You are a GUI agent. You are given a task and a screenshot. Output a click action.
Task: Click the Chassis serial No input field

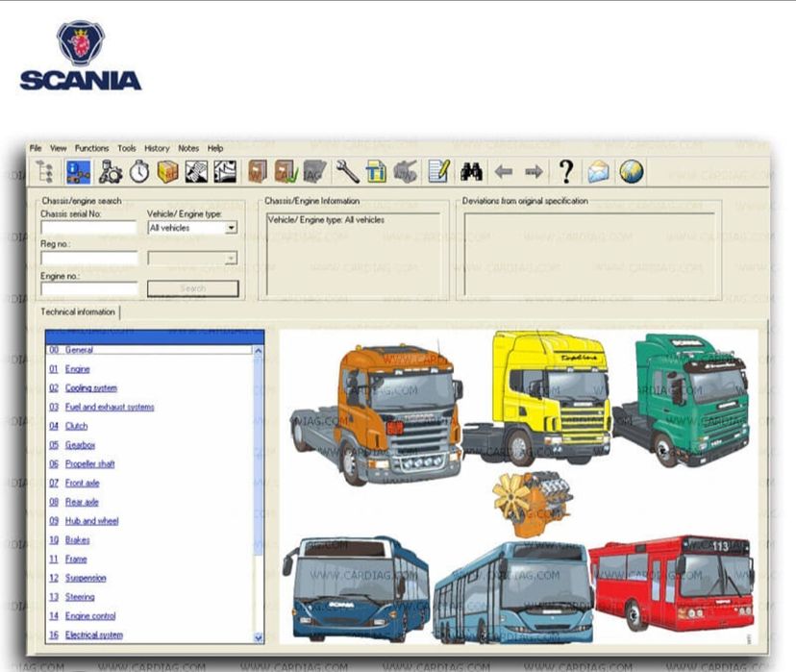(x=88, y=228)
